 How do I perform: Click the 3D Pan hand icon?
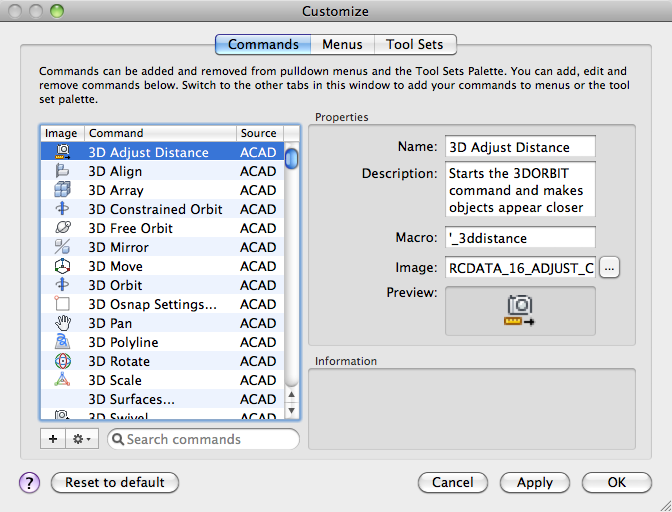click(x=62, y=323)
